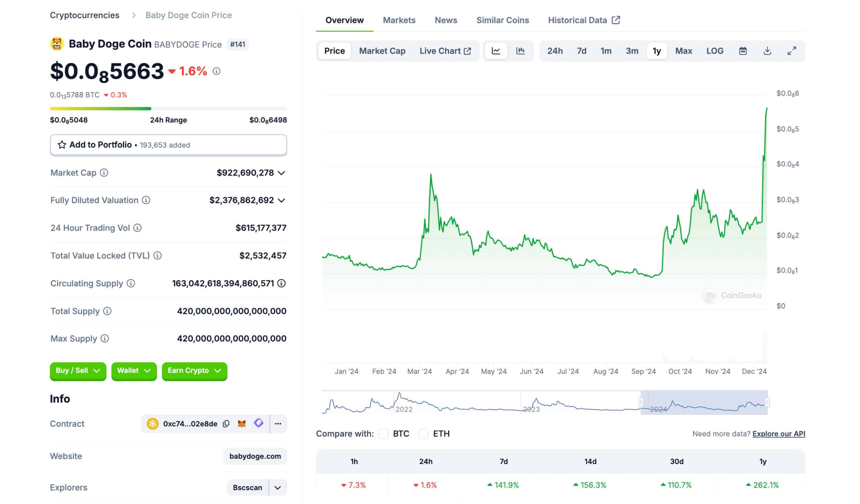The width and height of the screenshot is (860, 504).
Task: Click the star icon in Add to Portfolio
Action: (x=62, y=145)
